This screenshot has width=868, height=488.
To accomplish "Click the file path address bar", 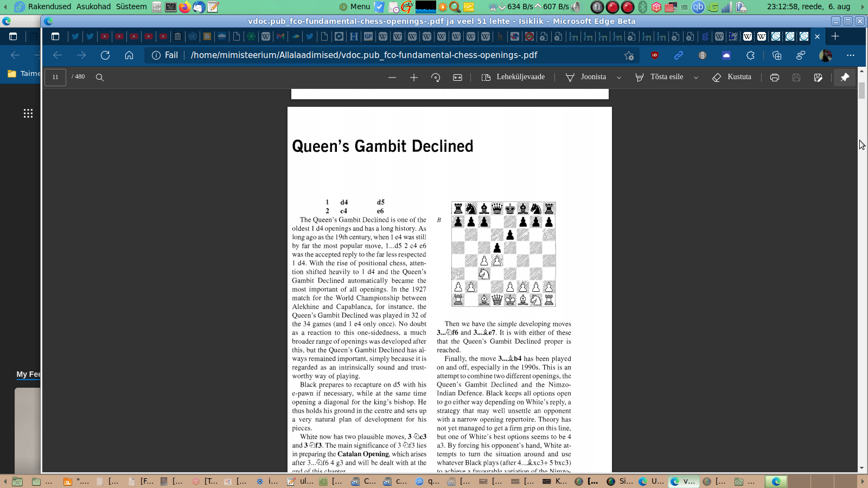I will [363, 55].
